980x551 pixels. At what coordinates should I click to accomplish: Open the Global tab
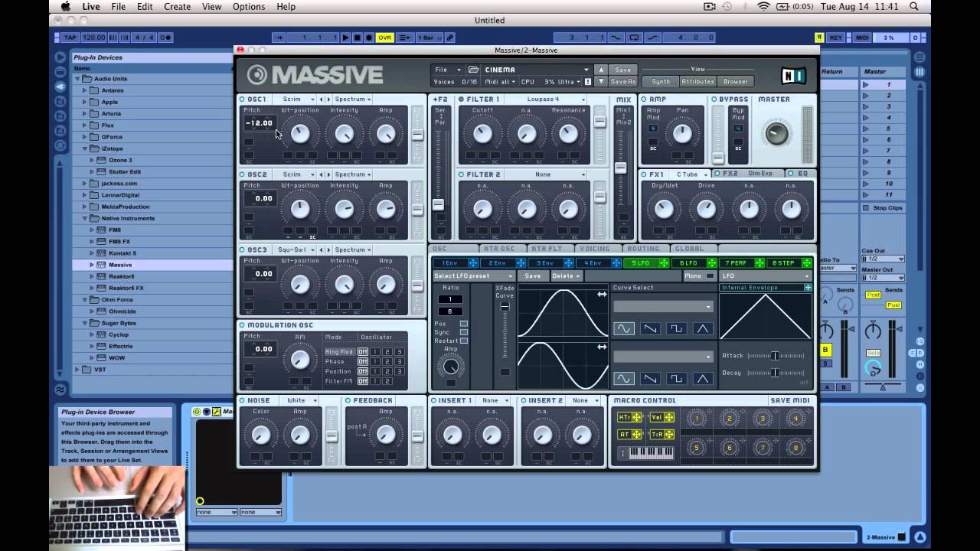(x=690, y=249)
